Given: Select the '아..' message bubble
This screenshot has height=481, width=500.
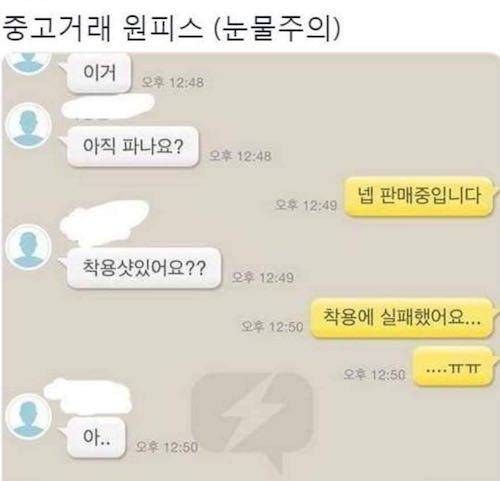Looking at the screenshot, I should (x=96, y=438).
